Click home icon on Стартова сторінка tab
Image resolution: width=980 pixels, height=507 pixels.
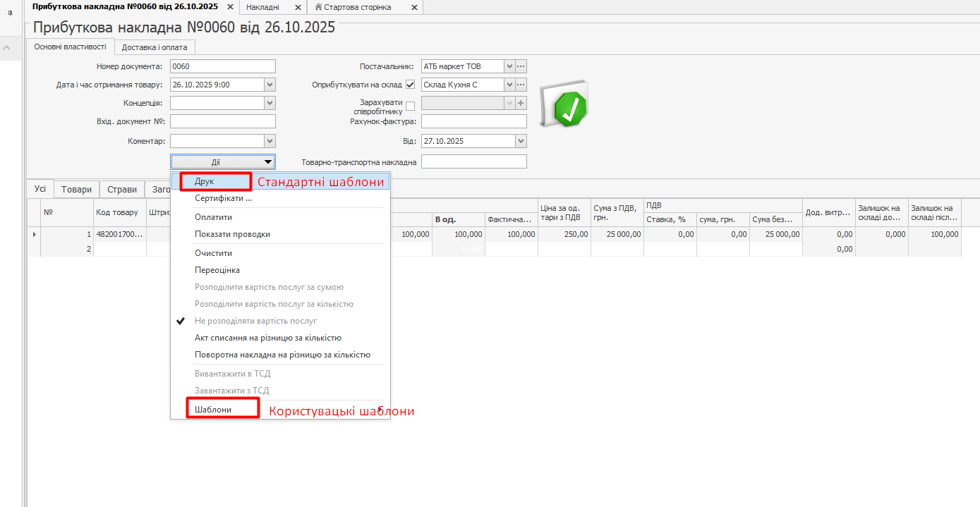[x=319, y=7]
